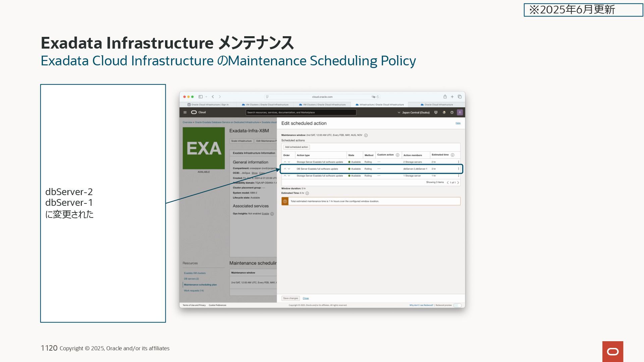Open the user profile avatar menu
644x362 pixels.
tap(460, 113)
